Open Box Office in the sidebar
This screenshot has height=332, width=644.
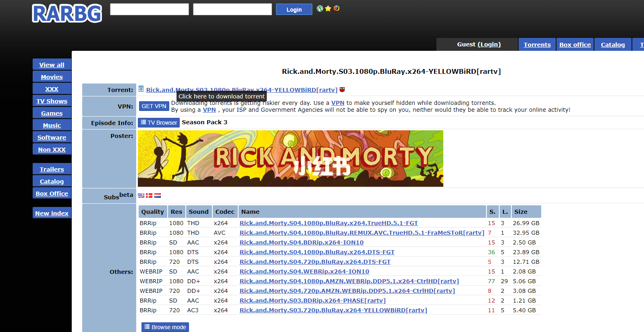pyautogui.click(x=52, y=193)
